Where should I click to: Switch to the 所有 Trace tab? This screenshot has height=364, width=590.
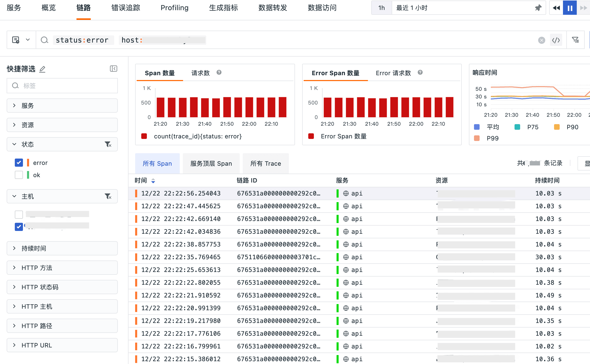(265, 163)
